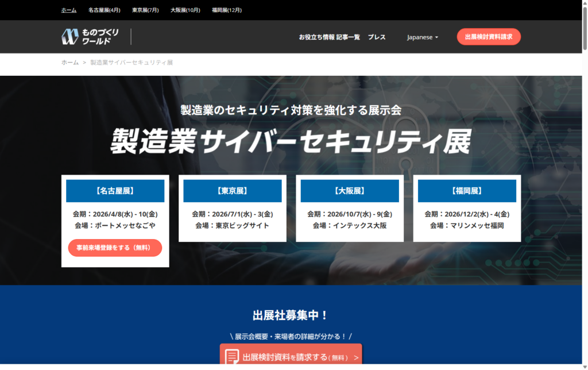Click ホーム in the breadcrumb trail

(69, 62)
